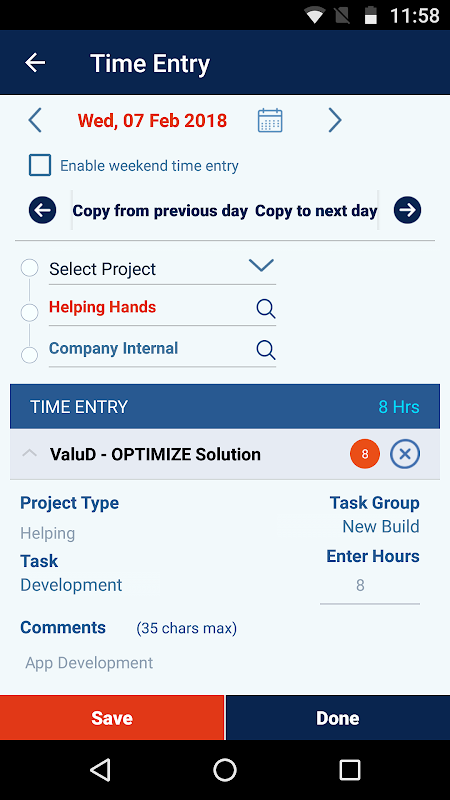Tap the Done button
Screen dimensions: 450x800
[x=338, y=717]
